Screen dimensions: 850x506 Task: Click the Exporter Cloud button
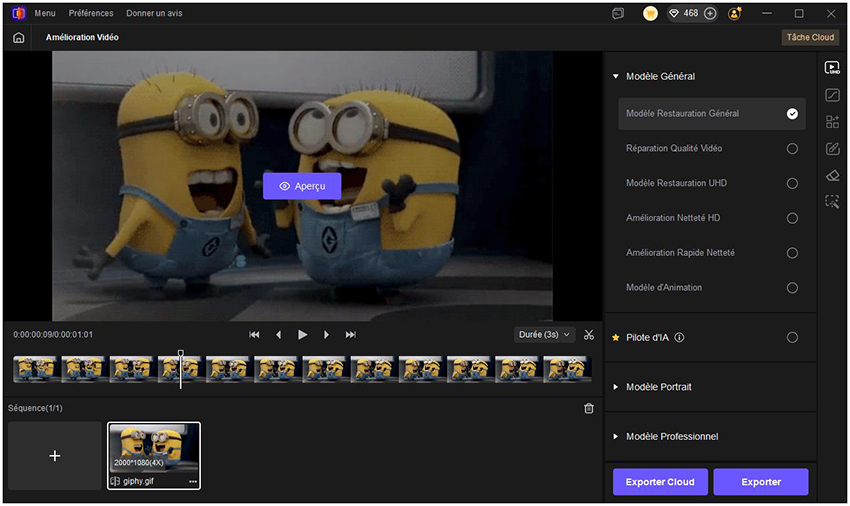(x=660, y=482)
